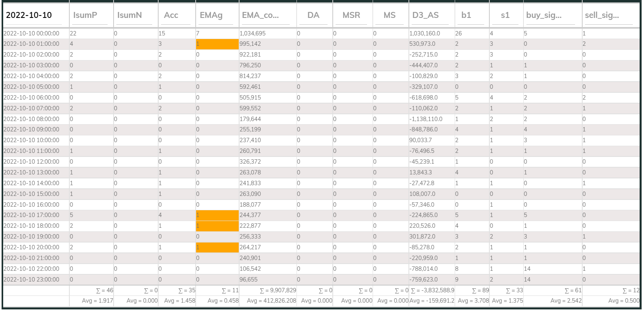Select the b1 column header
This screenshot has width=644, height=311.
(x=466, y=15)
